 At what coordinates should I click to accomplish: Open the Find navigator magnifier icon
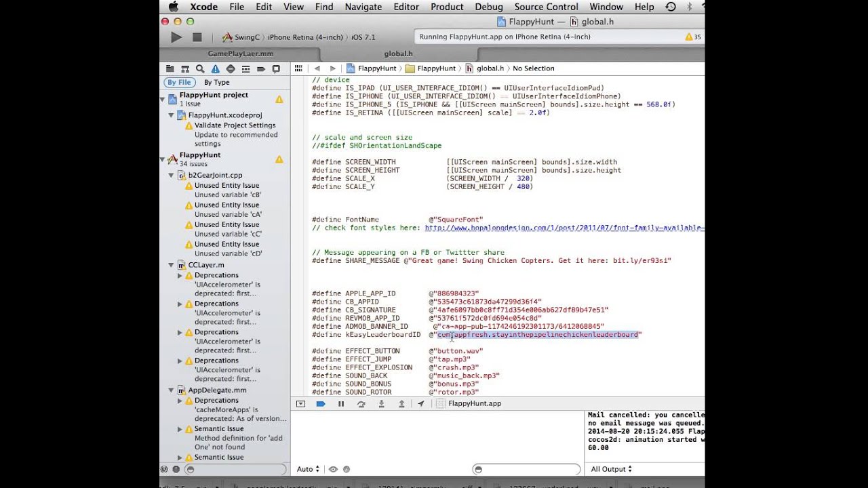tap(200, 68)
